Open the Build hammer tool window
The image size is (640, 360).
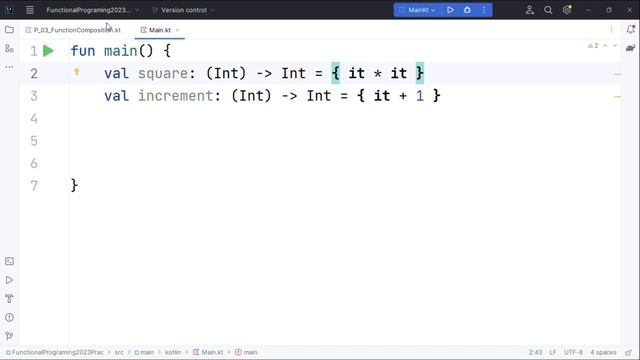(9, 298)
